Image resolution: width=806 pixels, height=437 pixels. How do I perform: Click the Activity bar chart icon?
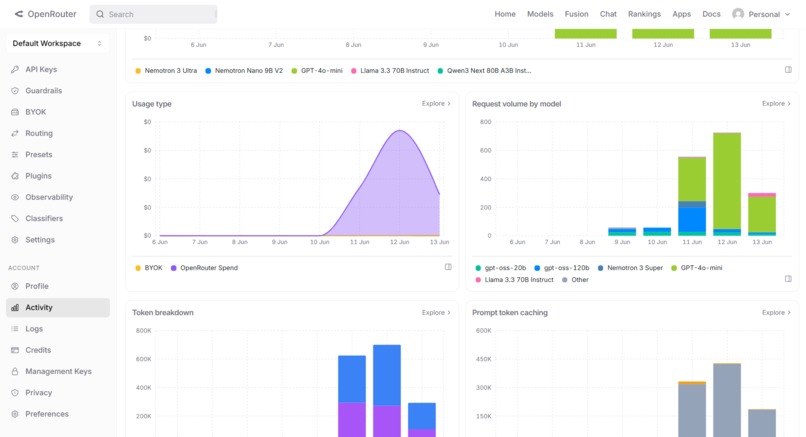coord(15,307)
